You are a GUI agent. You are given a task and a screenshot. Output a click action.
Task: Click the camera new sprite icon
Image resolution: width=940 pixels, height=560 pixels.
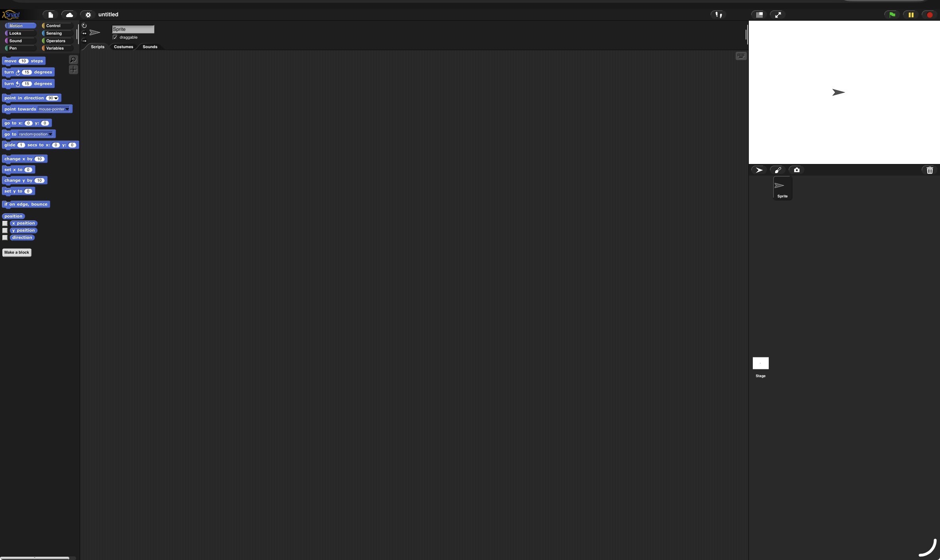pyautogui.click(x=797, y=170)
